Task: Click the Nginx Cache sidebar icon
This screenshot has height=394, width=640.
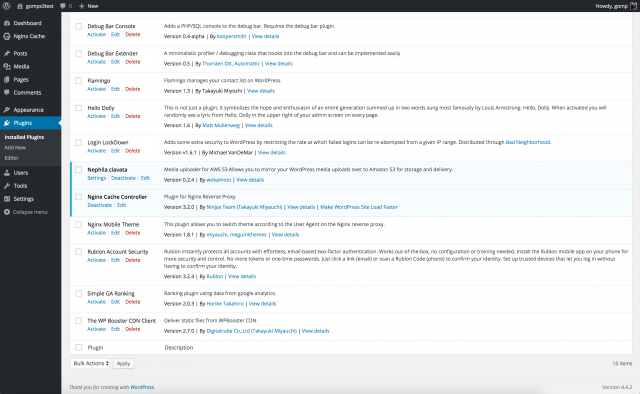Action: 7,36
